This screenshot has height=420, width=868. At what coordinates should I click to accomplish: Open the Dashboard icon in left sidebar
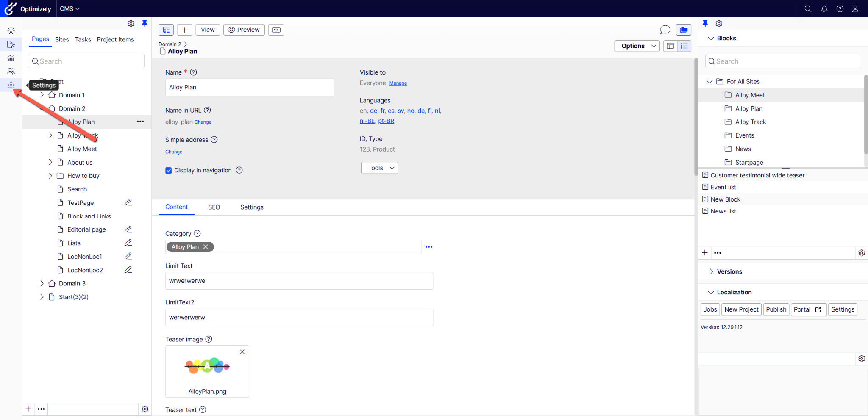click(x=11, y=31)
